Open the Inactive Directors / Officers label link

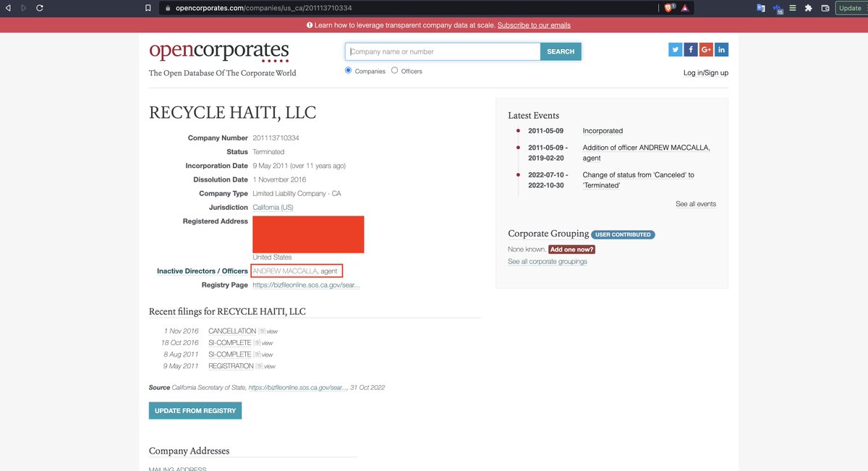(203, 271)
